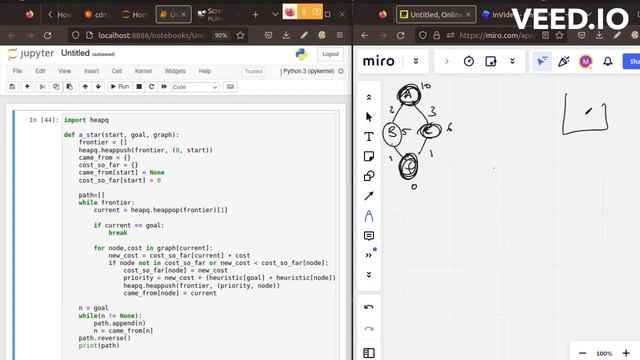Move the selected cell down
The width and height of the screenshot is (640, 360).
pos(98,87)
